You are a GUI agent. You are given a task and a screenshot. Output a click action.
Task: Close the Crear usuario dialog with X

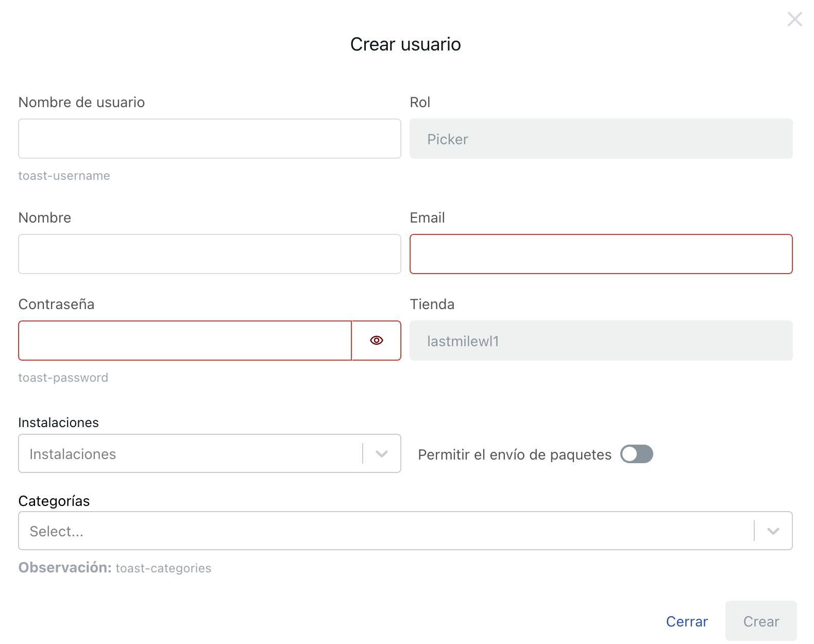click(x=794, y=20)
